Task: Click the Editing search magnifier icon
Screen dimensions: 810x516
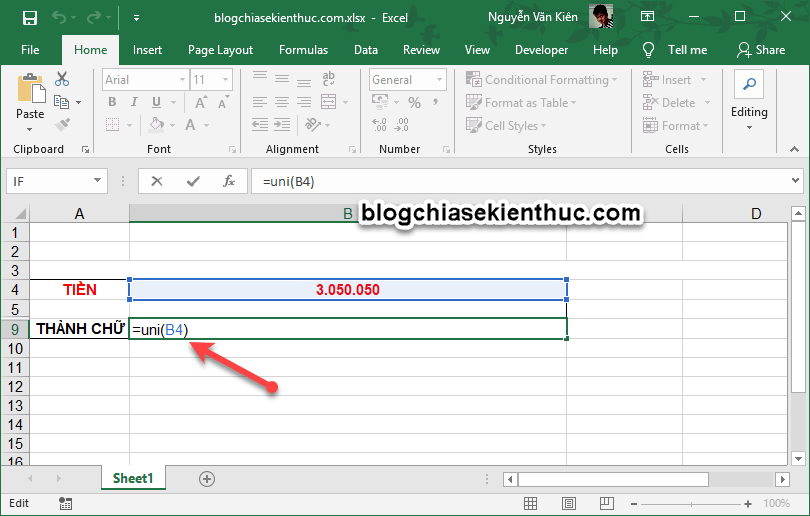Action: point(749,84)
